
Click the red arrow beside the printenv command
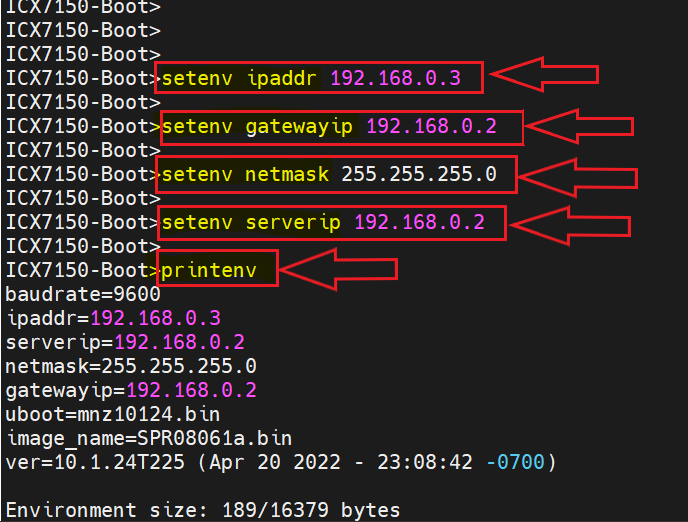tap(339, 269)
